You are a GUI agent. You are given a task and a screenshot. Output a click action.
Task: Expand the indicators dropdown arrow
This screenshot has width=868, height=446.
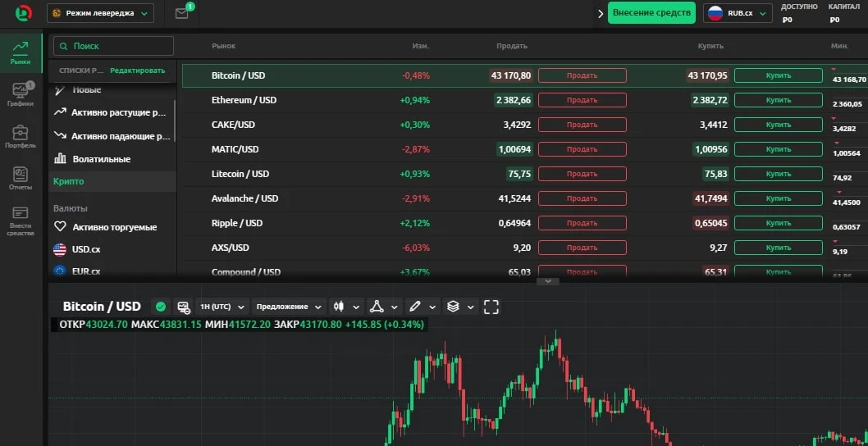click(x=394, y=307)
